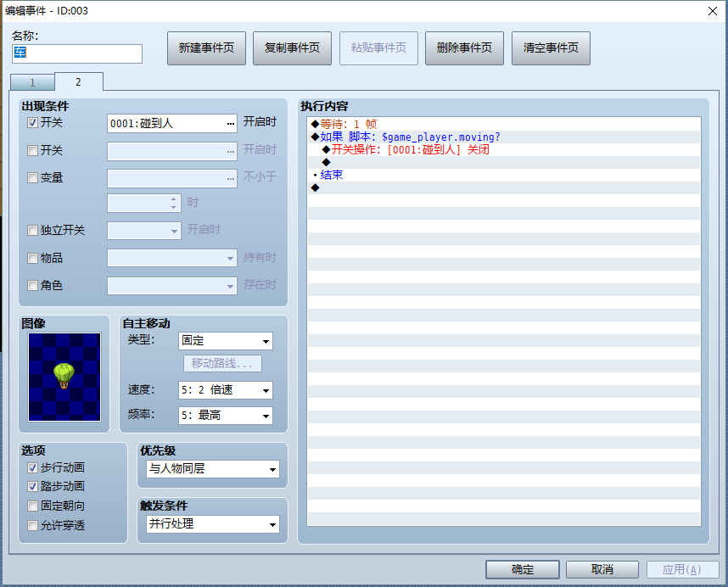Select event page tab 2
728x587 pixels.
coord(78,82)
